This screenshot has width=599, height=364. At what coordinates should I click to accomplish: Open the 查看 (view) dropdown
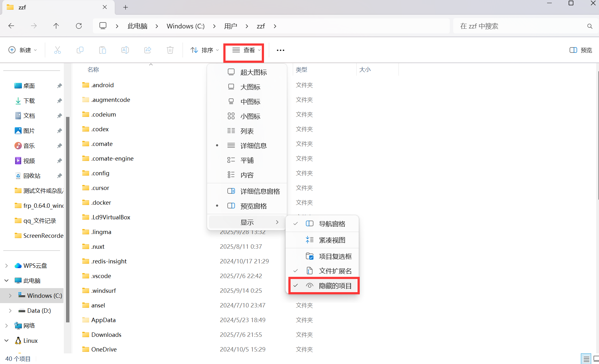point(246,50)
